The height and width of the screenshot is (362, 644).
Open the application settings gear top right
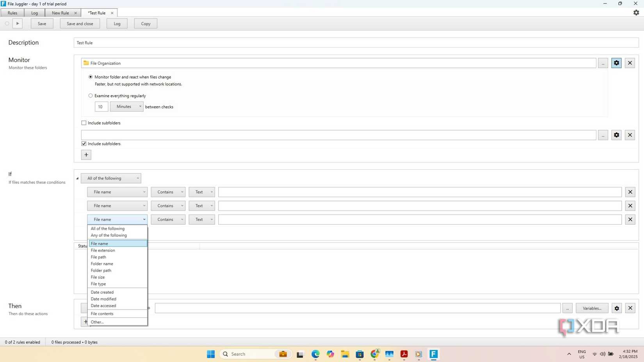pos(636,12)
